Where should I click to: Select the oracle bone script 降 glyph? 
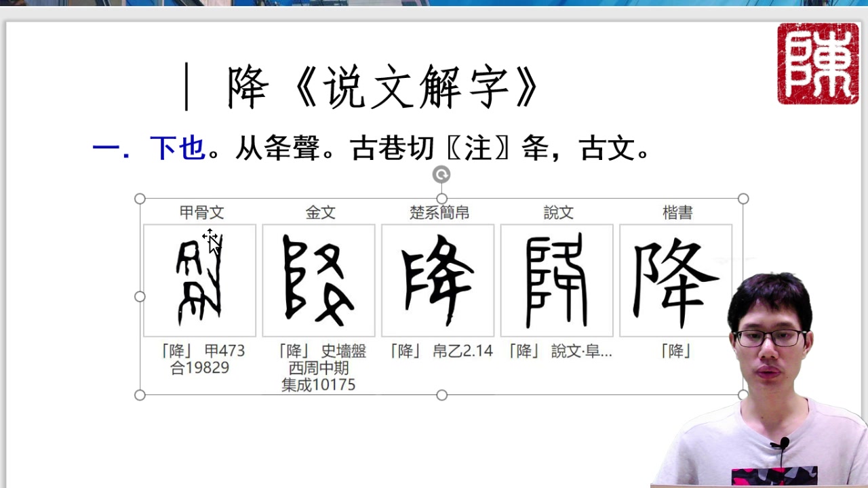200,281
